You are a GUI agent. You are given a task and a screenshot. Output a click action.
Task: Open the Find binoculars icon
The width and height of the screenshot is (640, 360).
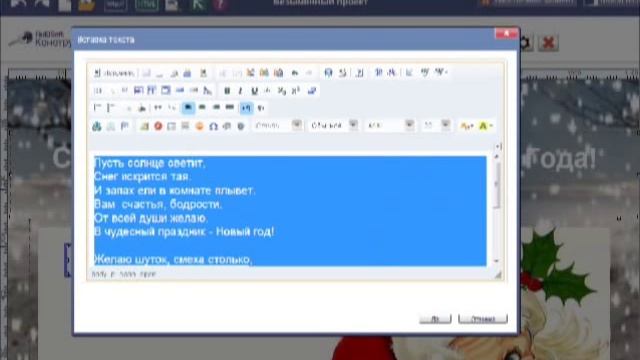(x=328, y=73)
